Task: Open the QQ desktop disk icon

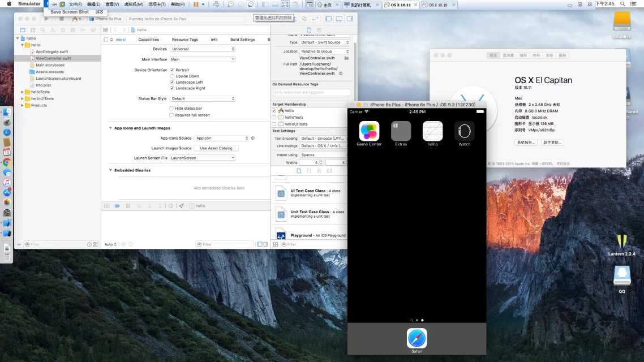Action: (x=622, y=275)
